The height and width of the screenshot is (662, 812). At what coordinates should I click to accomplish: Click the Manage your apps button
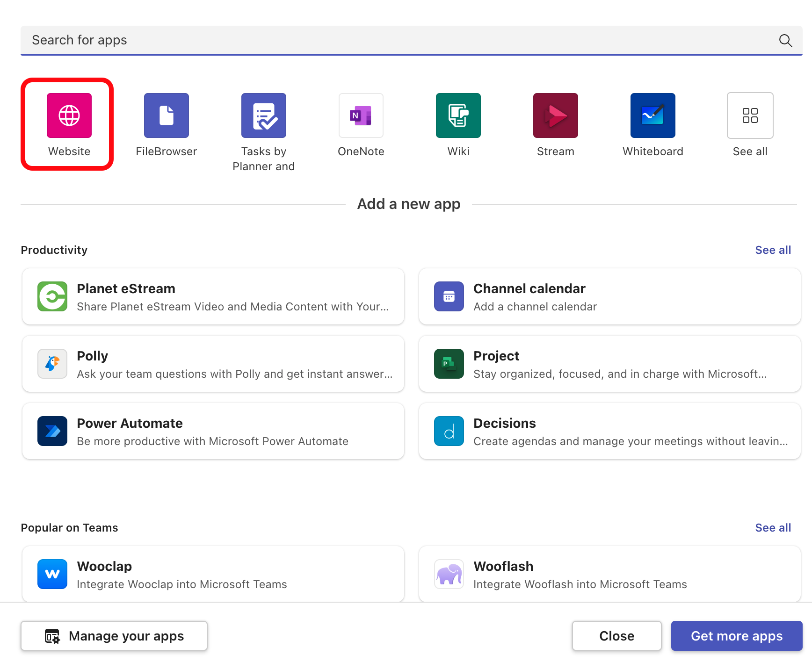(x=114, y=636)
